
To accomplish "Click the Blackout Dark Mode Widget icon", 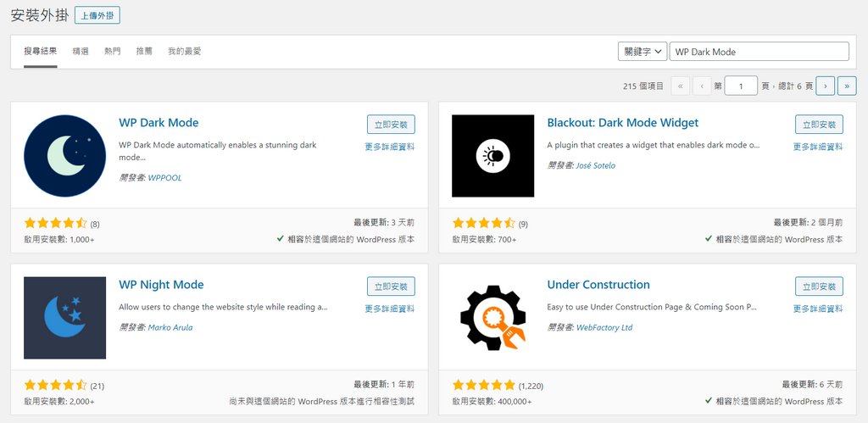I will point(492,156).
